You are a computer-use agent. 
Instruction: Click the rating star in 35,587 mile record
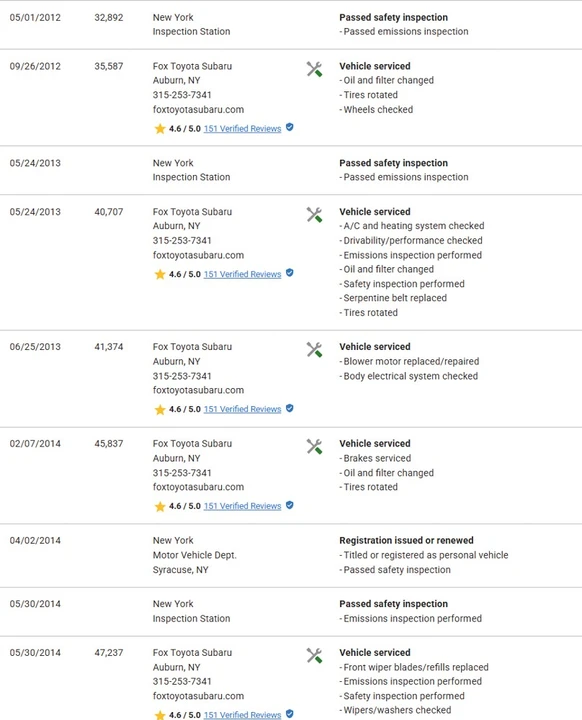coord(160,129)
